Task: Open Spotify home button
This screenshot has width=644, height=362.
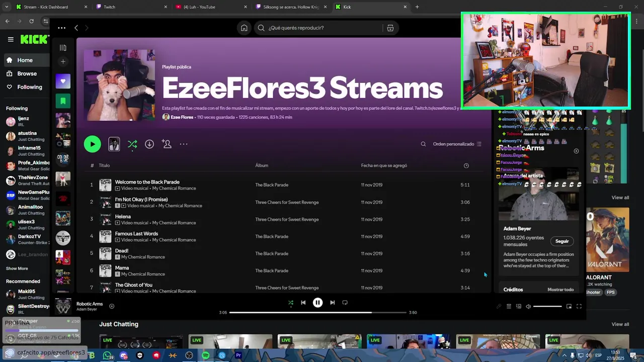Action: click(244, 28)
